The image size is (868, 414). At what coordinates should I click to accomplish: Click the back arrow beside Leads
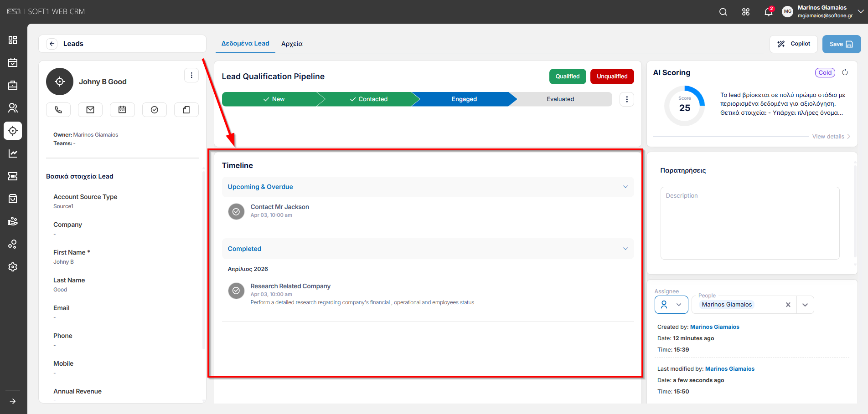pyautogui.click(x=52, y=44)
